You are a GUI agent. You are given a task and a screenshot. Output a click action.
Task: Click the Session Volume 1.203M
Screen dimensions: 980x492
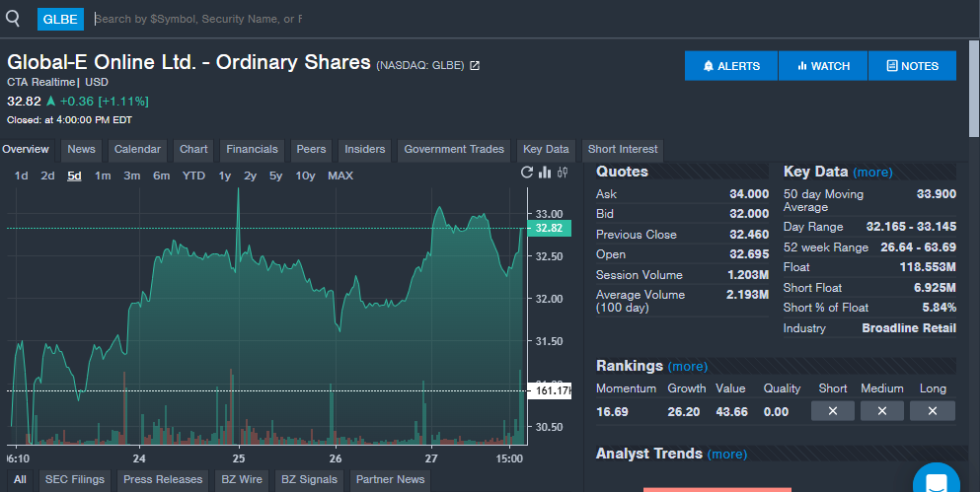point(747,275)
